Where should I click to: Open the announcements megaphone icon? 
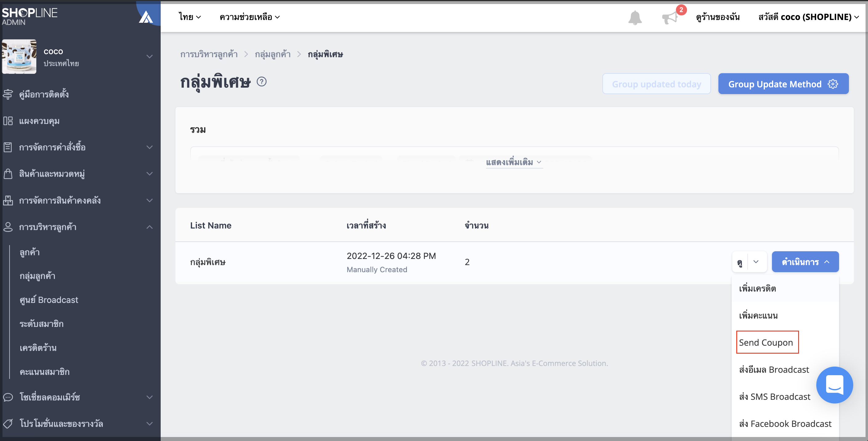click(670, 18)
